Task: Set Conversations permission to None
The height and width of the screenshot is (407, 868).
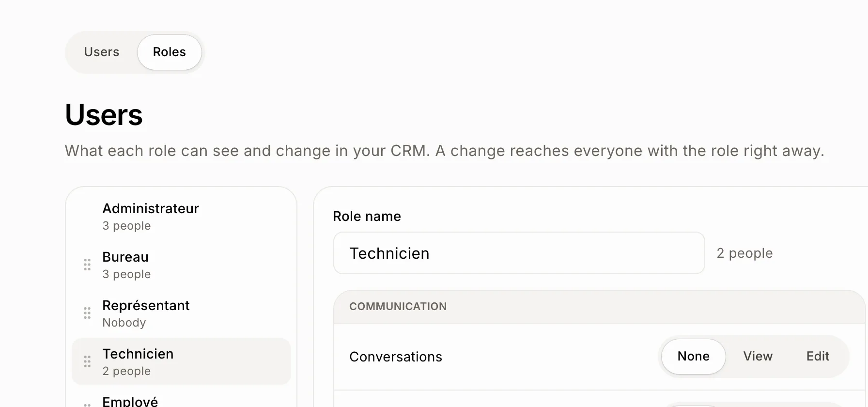Action: pos(693,357)
